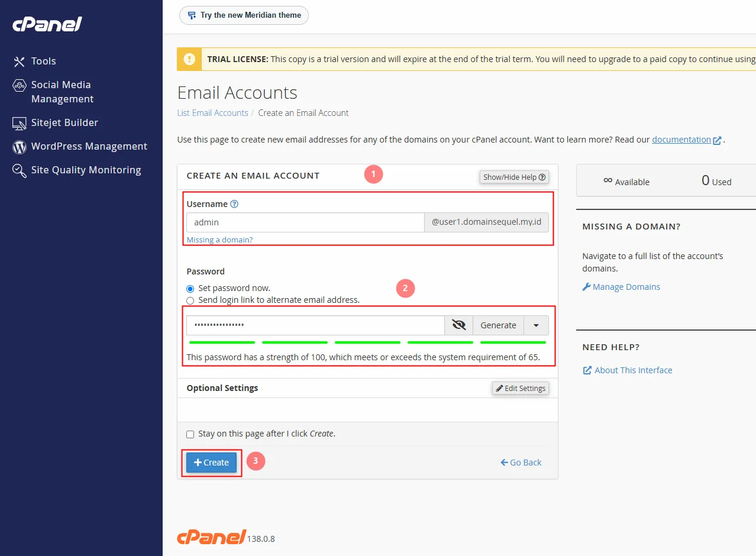Viewport: 756px width, 556px height.
Task: Click the Username input field
Action: (x=305, y=222)
